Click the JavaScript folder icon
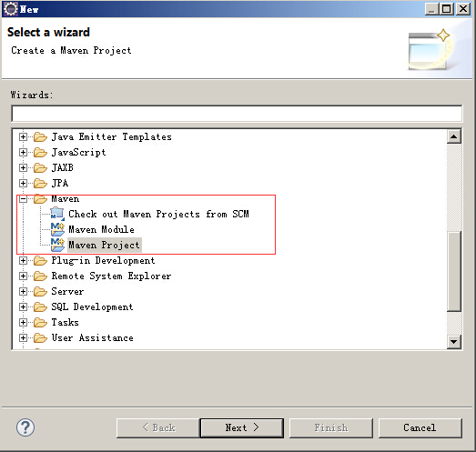The width and height of the screenshot is (476, 452). click(x=40, y=152)
